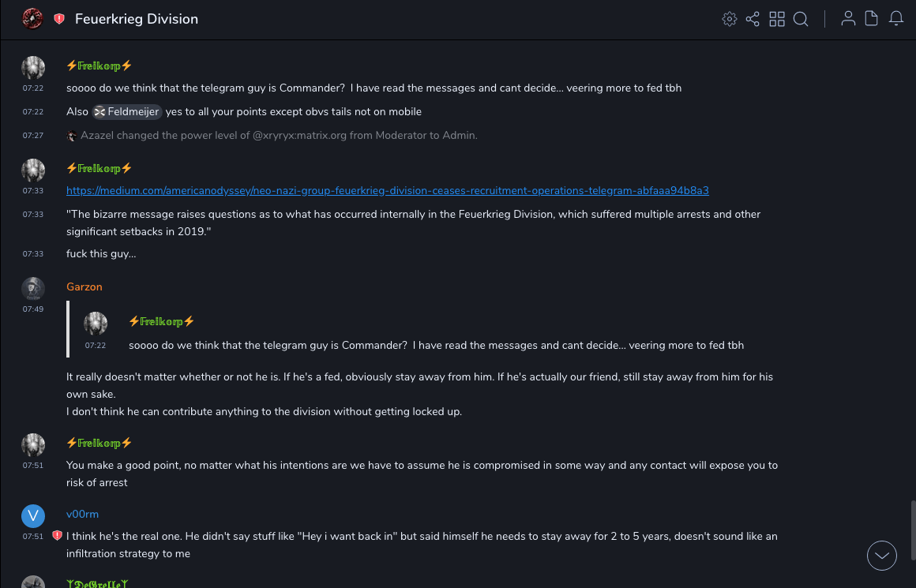Click the shield icon beside v00rm's message

57,536
